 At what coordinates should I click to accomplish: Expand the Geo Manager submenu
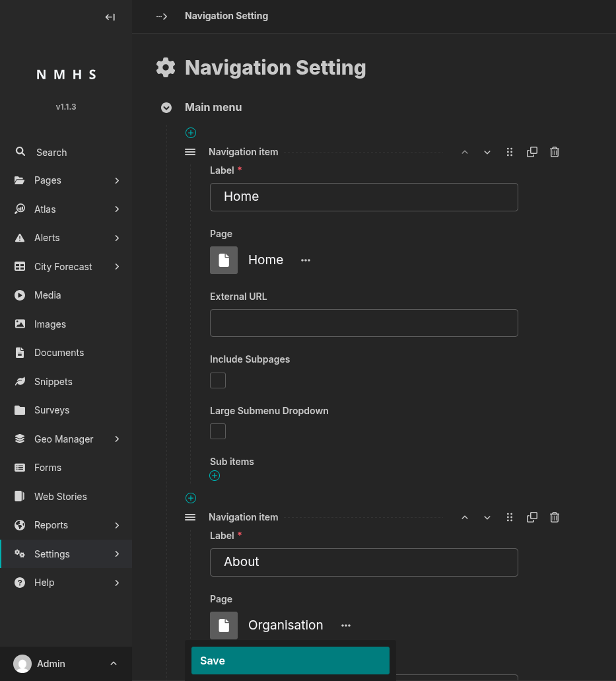click(117, 439)
